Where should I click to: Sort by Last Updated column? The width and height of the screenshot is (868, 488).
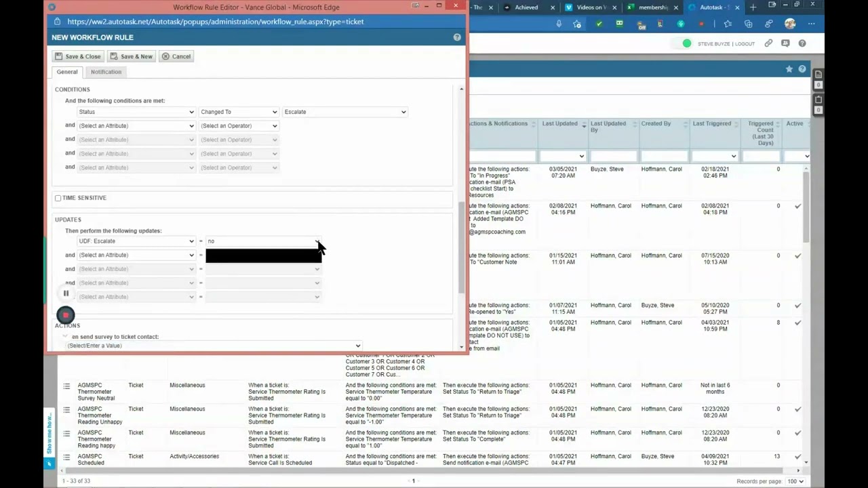point(559,123)
